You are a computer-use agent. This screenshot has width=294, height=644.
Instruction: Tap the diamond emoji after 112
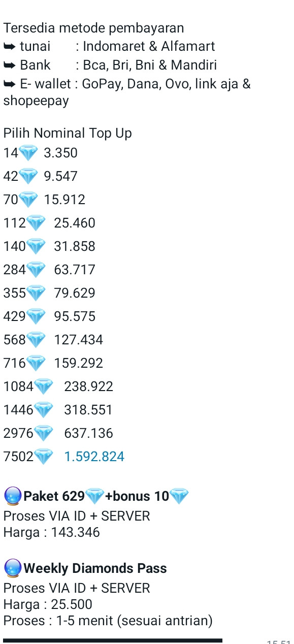click(36, 223)
